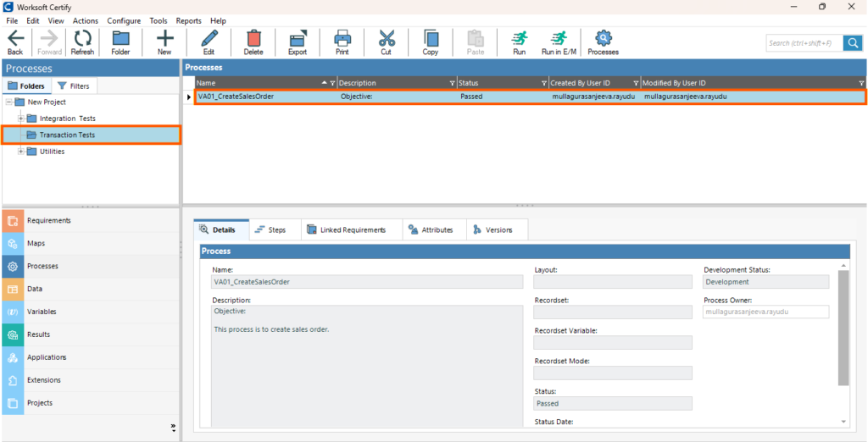Click the Processes gear toolbar icon
This screenshot has height=442, width=868.
point(603,42)
